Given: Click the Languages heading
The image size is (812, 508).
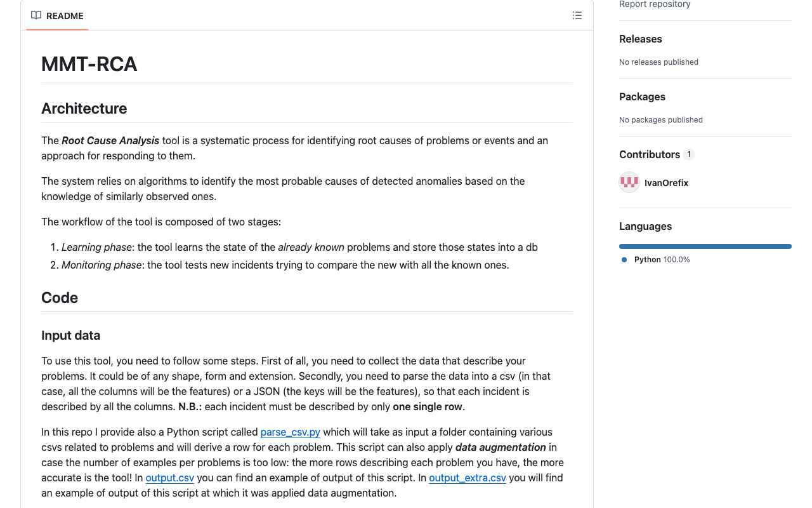Looking at the screenshot, I should click(x=645, y=226).
